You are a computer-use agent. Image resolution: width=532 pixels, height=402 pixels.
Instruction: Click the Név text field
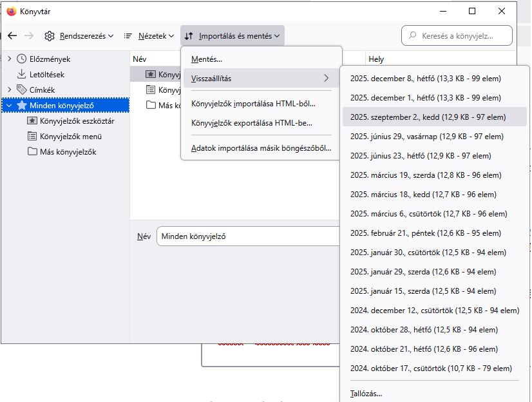click(248, 236)
